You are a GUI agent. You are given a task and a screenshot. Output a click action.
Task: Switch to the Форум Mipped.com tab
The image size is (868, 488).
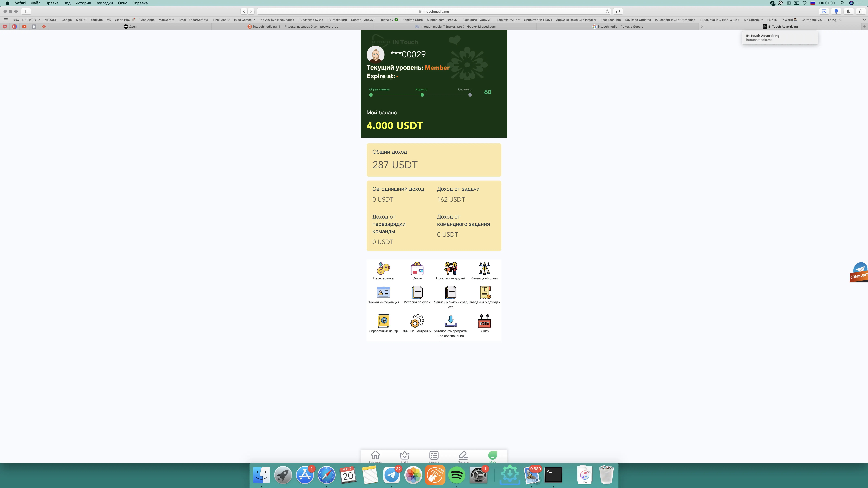coord(455,27)
